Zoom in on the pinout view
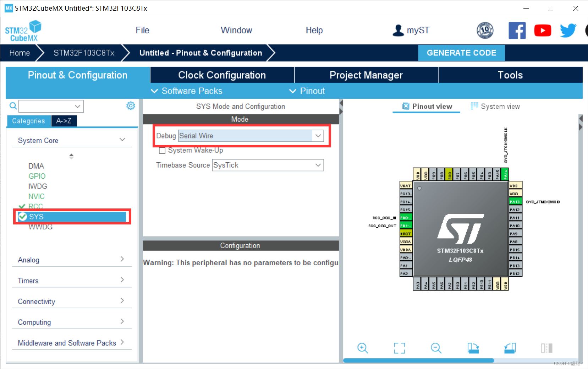The height and width of the screenshot is (369, 588). pos(363,348)
